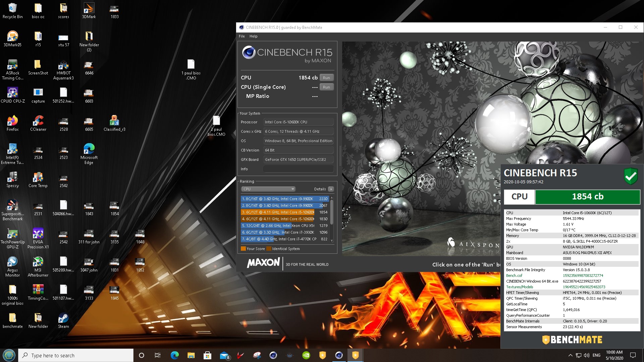Open the 3DMark05 desktop shortcut

[x=12, y=39]
